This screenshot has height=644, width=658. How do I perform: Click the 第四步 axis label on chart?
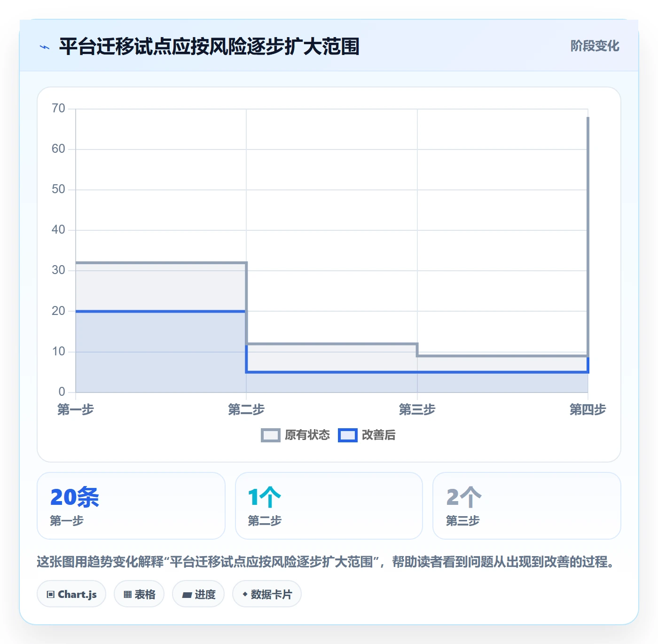coord(587,409)
